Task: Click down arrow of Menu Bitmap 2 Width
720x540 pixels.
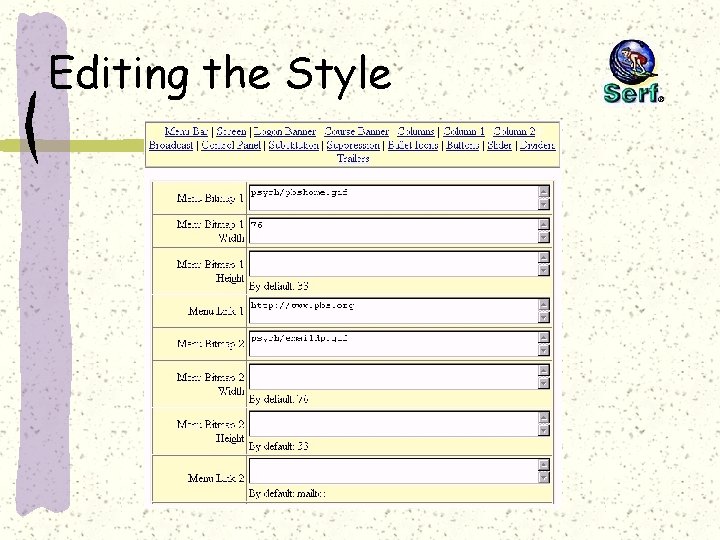Action: 544,383
